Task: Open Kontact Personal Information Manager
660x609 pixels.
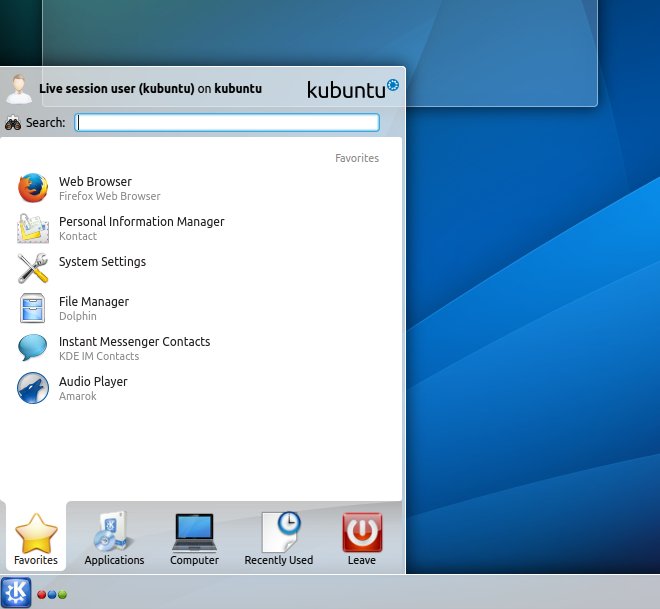Action: (140, 228)
